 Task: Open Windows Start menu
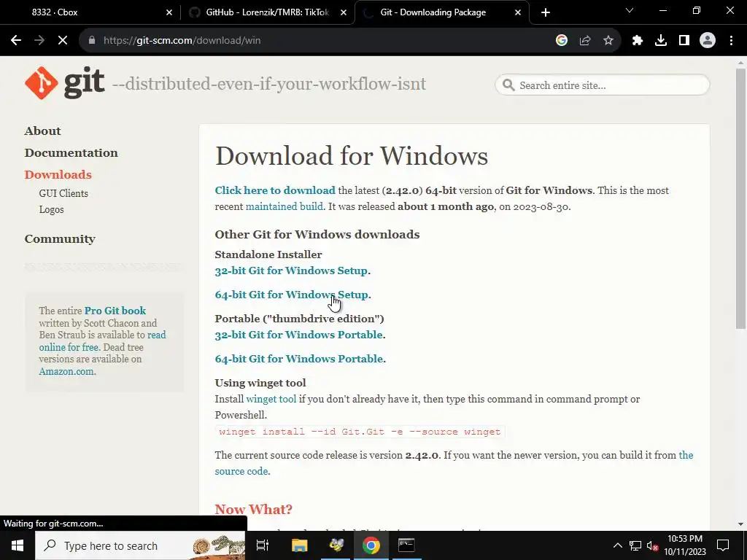coord(18,545)
